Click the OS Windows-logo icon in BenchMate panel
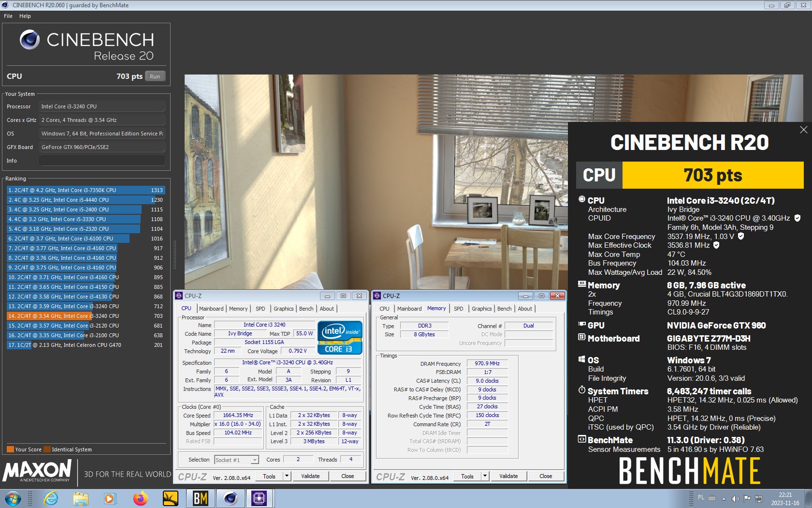Image resolution: width=812 pixels, height=508 pixels. (x=582, y=359)
